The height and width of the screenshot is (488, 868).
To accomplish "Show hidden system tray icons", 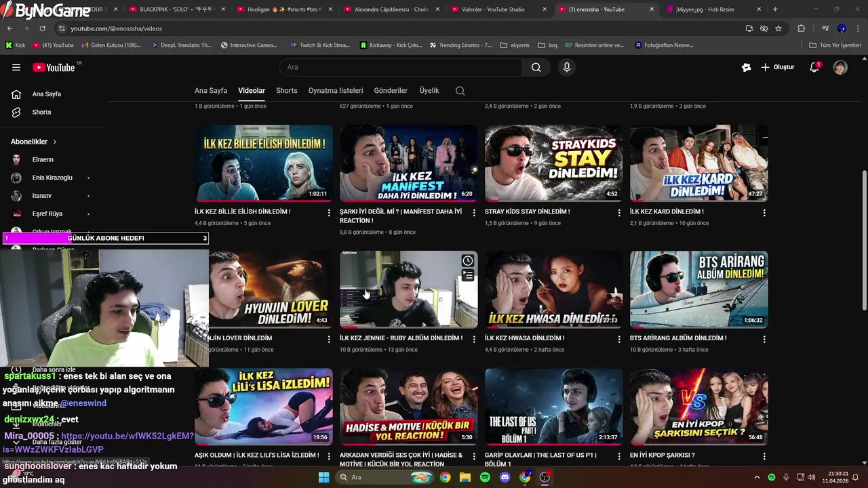I will pos(757,477).
